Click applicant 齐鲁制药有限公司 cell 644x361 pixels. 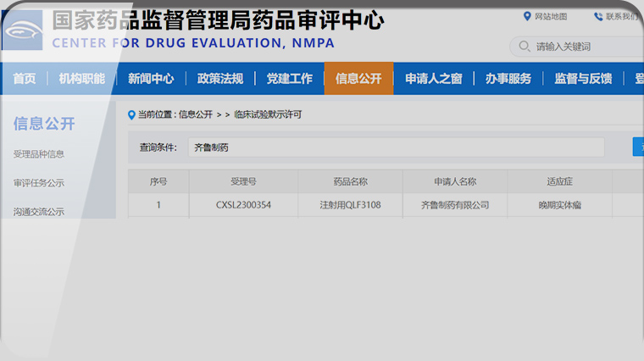[x=455, y=205]
